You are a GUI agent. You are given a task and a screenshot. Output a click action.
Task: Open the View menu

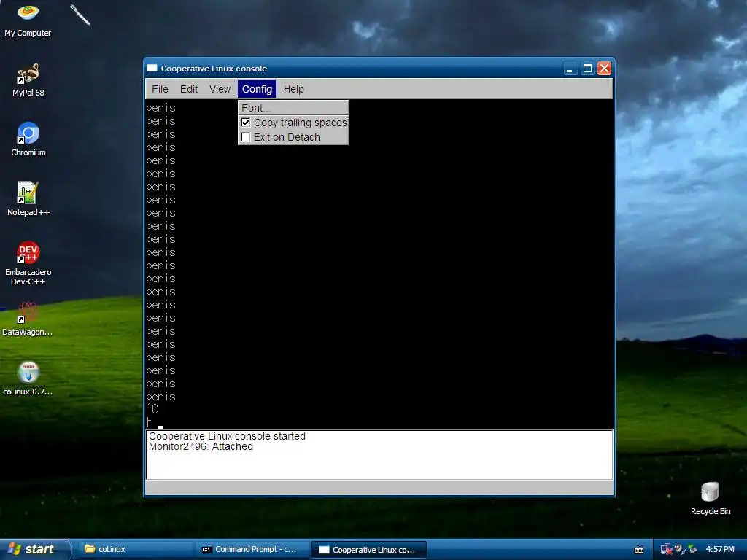coord(220,89)
